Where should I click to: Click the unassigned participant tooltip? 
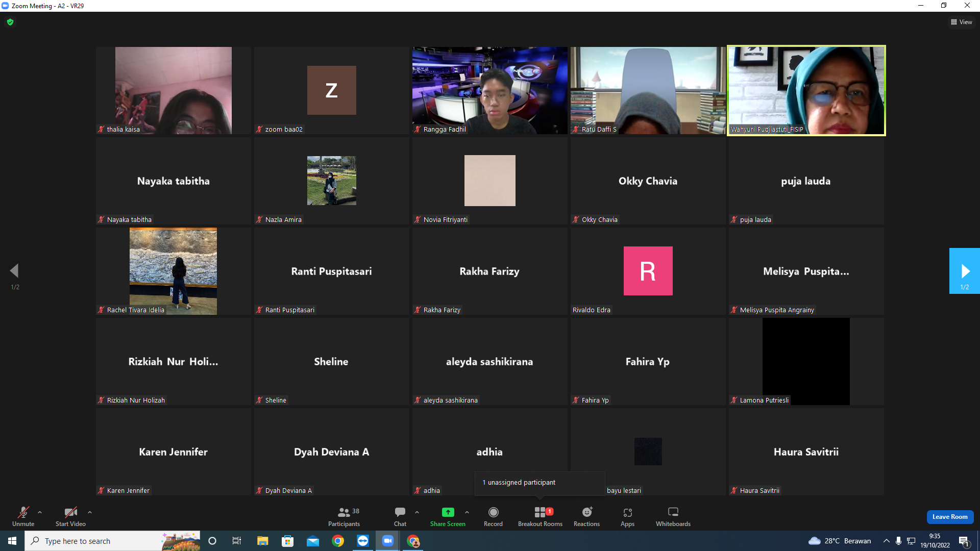[x=540, y=483]
